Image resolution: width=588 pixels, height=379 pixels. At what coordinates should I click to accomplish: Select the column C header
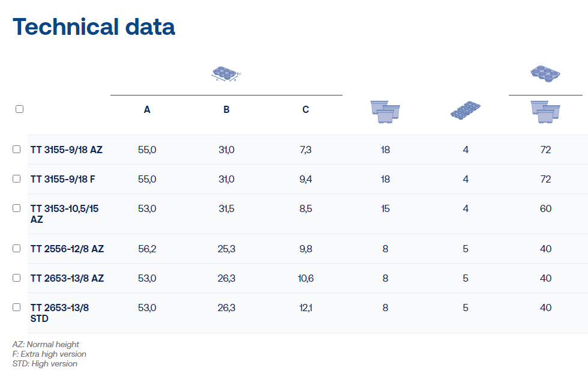(x=305, y=110)
